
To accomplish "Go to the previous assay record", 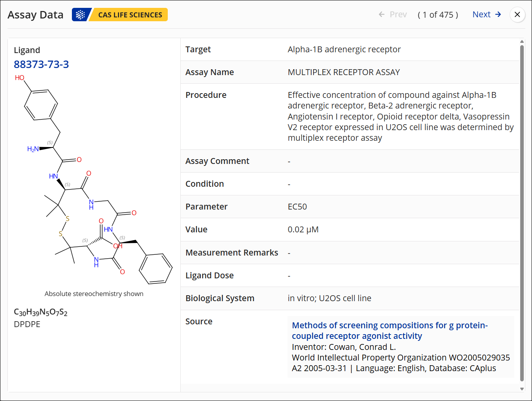I will pyautogui.click(x=393, y=15).
